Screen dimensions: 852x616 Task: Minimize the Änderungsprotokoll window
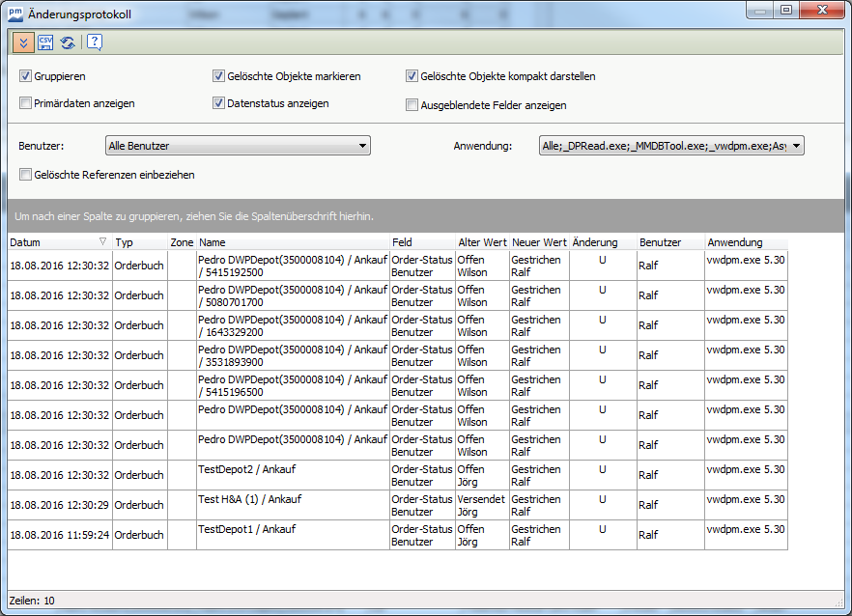tap(759, 11)
